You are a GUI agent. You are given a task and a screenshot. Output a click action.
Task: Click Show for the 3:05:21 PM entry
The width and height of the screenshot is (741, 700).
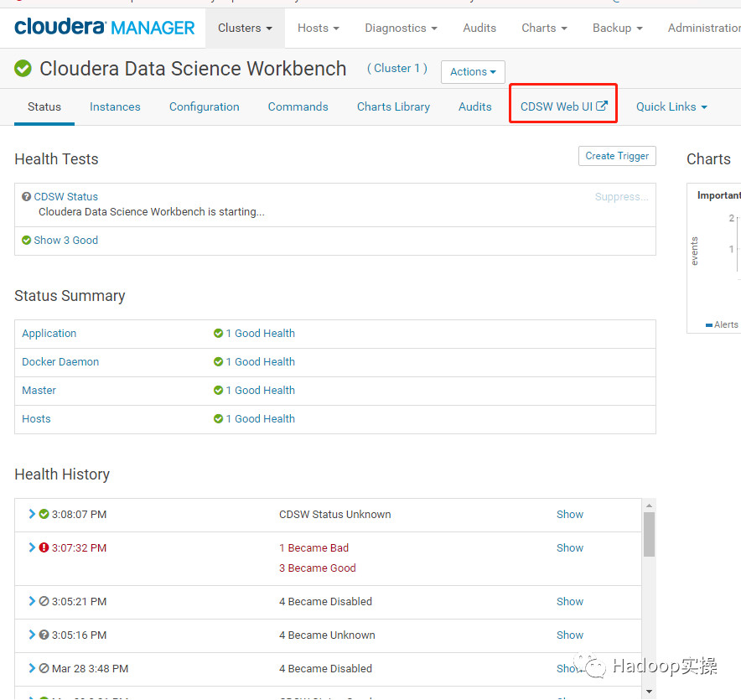(x=570, y=601)
